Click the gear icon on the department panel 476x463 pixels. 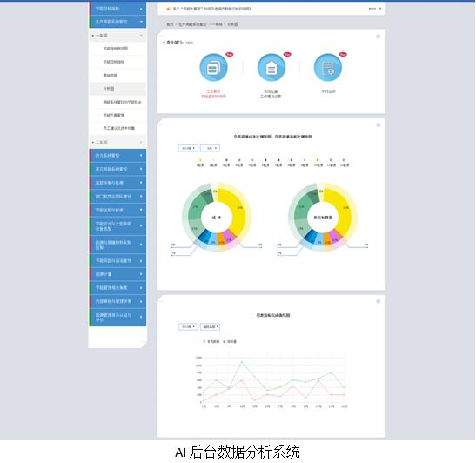379,37
